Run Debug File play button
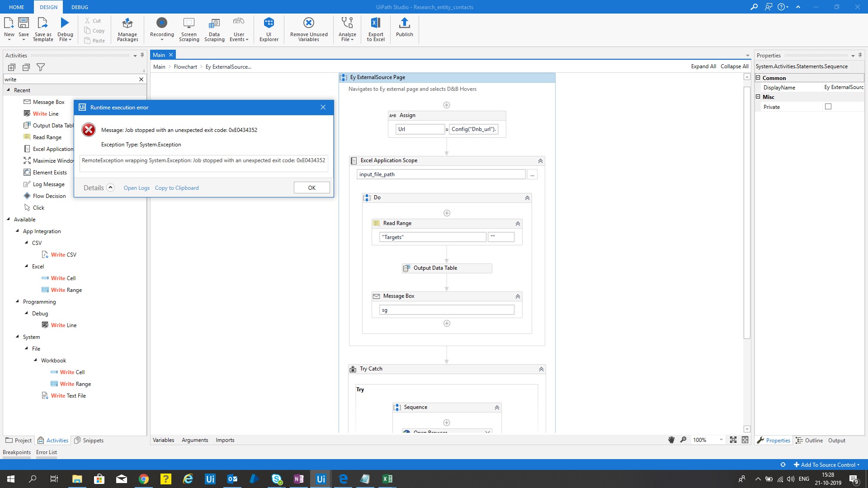This screenshot has height=488, width=868. point(65,23)
